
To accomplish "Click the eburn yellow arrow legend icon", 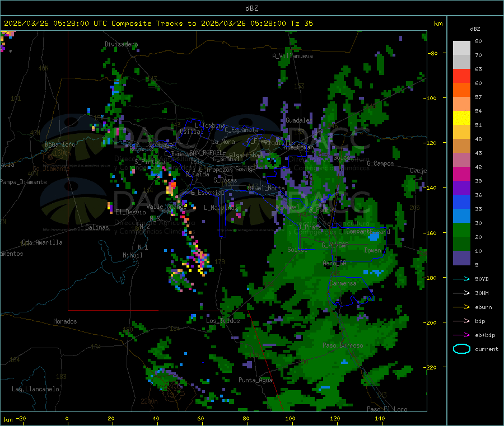I will pos(461,307).
